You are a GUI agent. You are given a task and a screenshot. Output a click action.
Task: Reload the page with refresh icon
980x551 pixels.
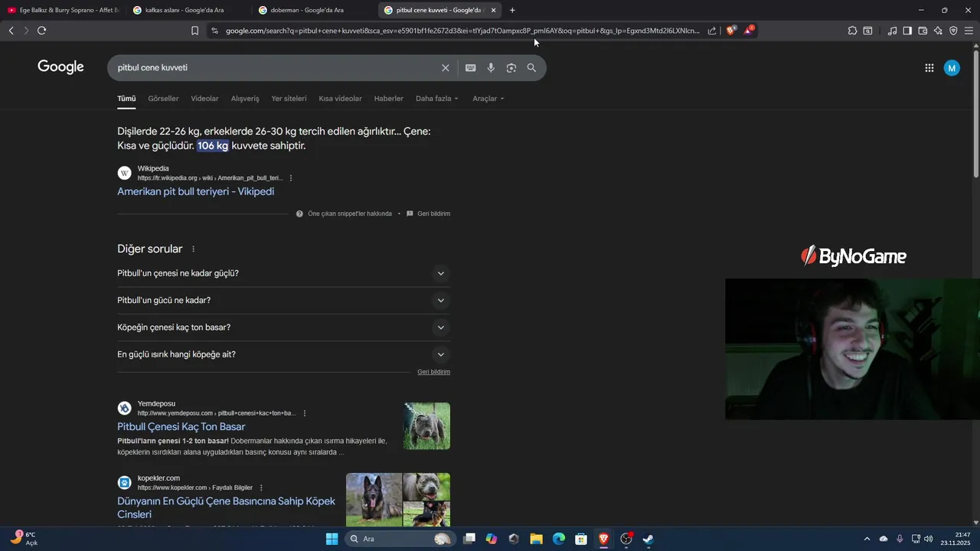[x=41, y=31]
